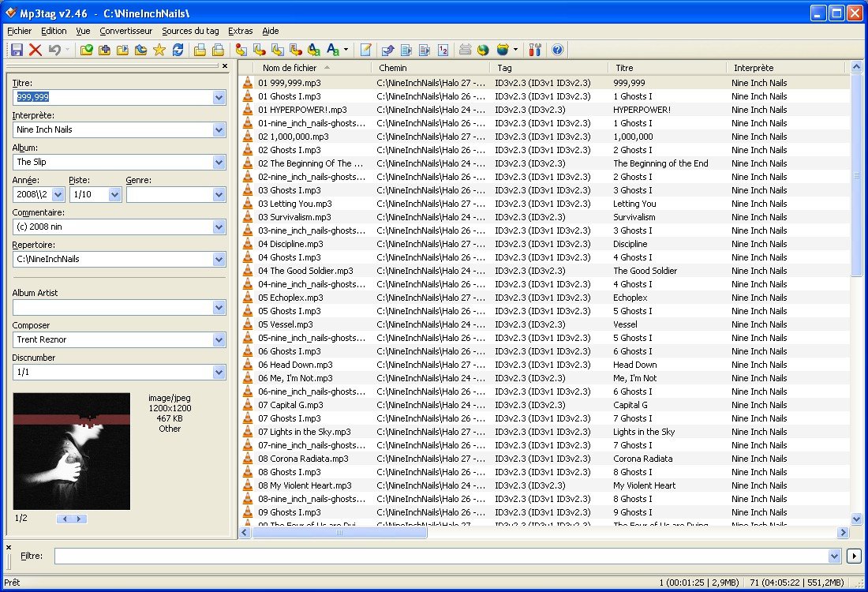Image resolution: width=868 pixels, height=592 pixels.
Task: Expand the Composer dropdown with Trent Reznor
Action: pyautogui.click(x=219, y=339)
